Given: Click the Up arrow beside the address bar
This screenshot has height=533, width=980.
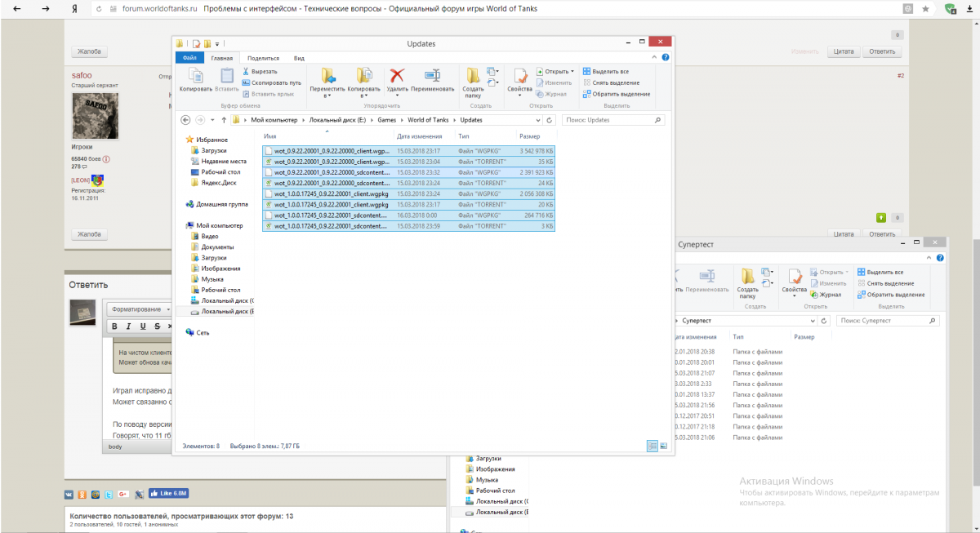Looking at the screenshot, I should pos(224,120).
